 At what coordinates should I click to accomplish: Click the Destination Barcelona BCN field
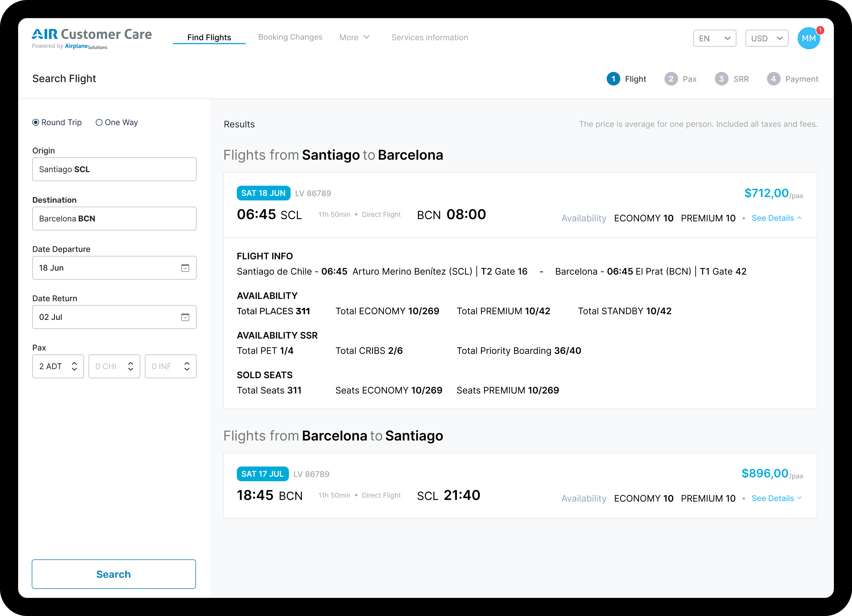pyautogui.click(x=114, y=219)
